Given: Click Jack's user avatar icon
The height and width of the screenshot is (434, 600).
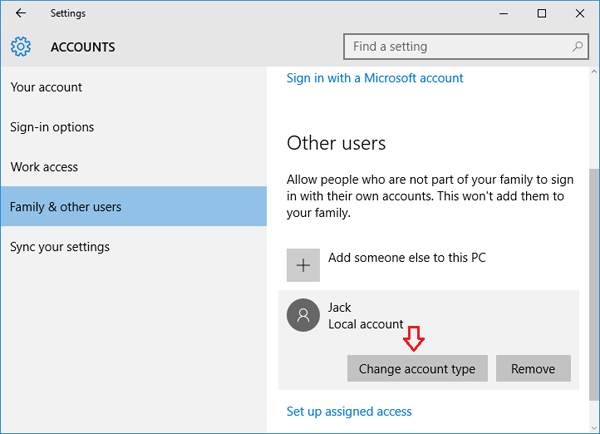Looking at the screenshot, I should tap(303, 316).
